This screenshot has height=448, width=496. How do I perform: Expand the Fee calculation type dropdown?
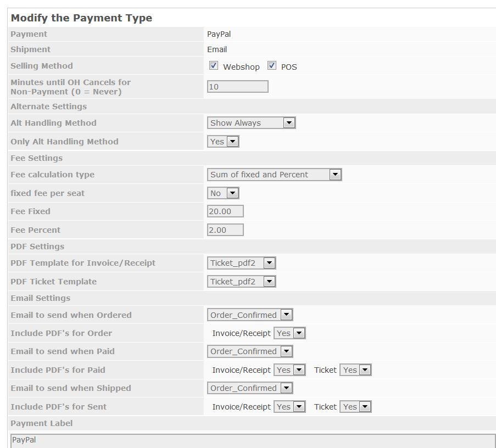pyautogui.click(x=274, y=175)
